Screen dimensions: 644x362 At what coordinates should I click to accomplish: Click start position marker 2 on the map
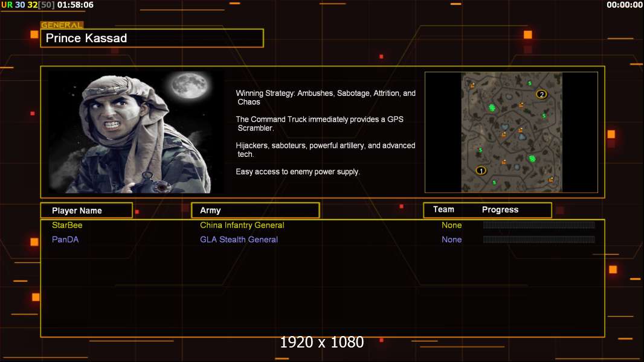click(x=542, y=94)
